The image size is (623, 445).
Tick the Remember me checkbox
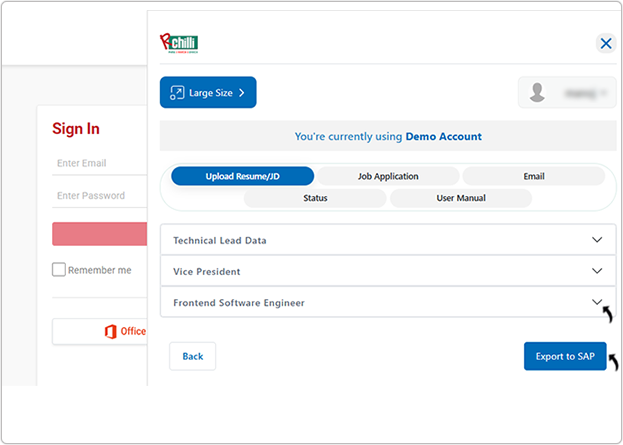pos(59,270)
